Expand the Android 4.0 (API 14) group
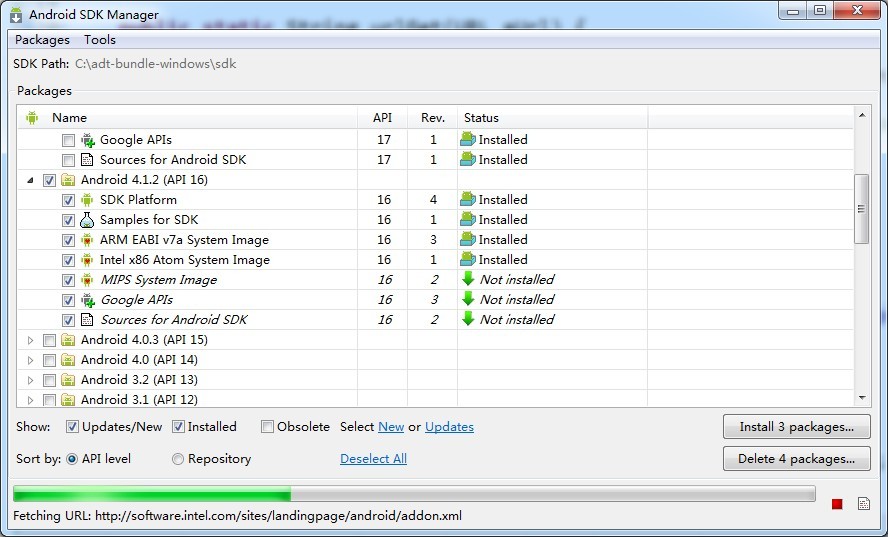The image size is (888, 537). 31,360
